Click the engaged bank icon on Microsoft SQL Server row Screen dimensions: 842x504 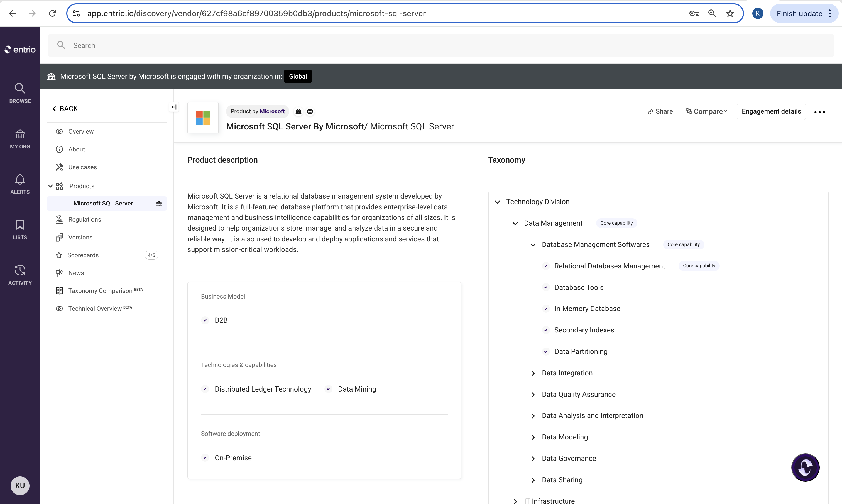coord(159,204)
